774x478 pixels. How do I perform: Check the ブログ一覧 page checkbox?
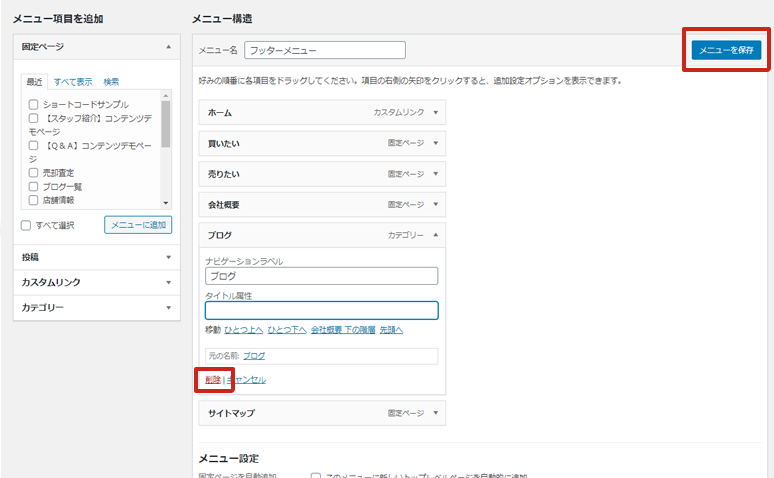tap(34, 186)
